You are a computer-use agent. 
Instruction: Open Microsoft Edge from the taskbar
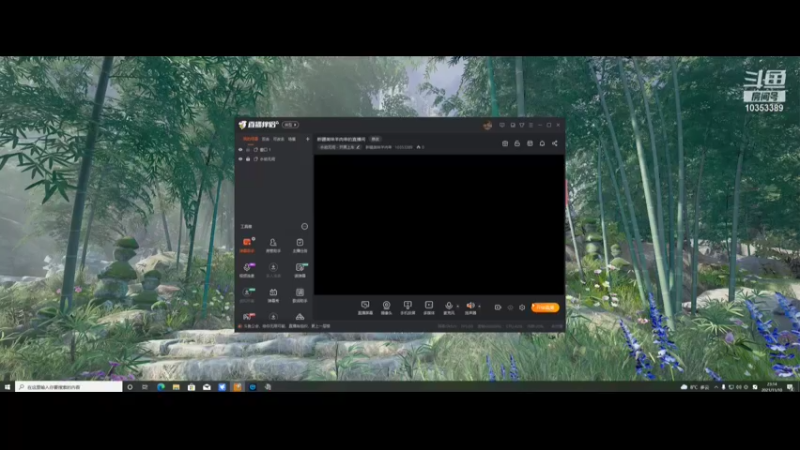(161, 387)
